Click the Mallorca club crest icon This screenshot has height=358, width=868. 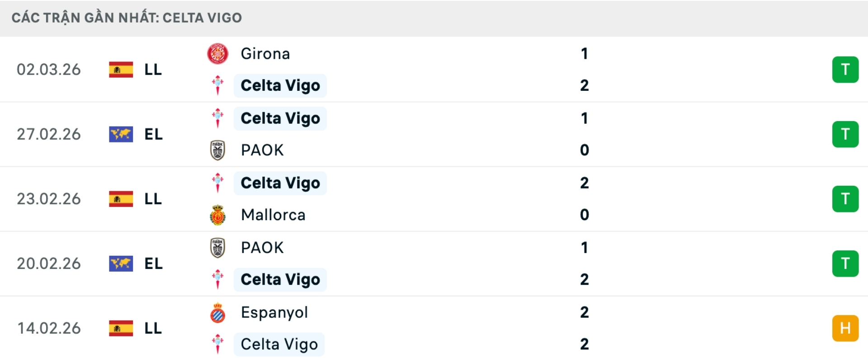(218, 215)
